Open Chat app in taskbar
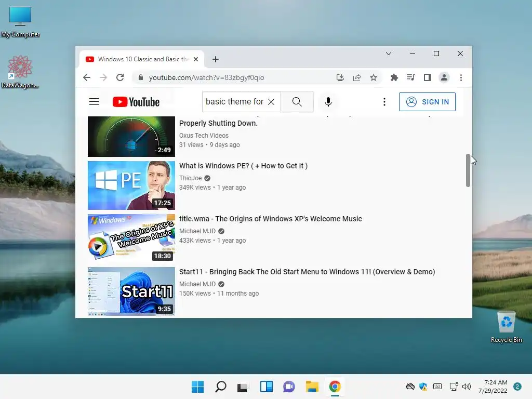Viewport: 532px width, 399px height. [289, 387]
